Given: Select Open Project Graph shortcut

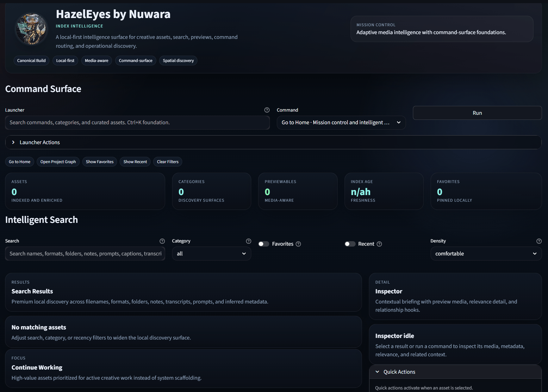Looking at the screenshot, I should [58, 162].
